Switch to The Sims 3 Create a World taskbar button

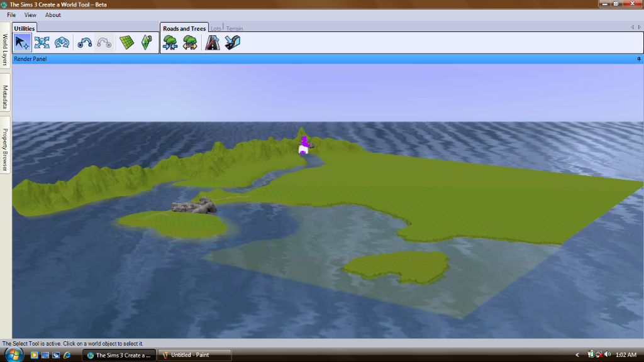[x=119, y=355]
